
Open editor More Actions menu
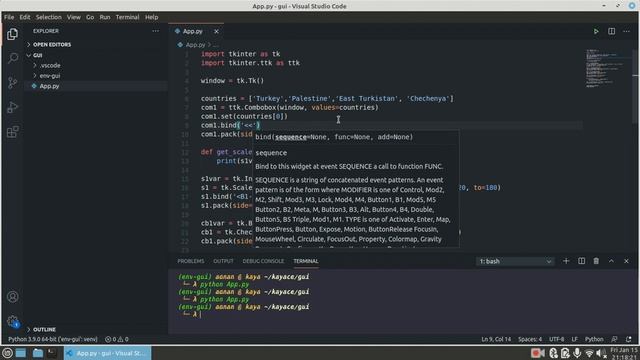point(626,31)
